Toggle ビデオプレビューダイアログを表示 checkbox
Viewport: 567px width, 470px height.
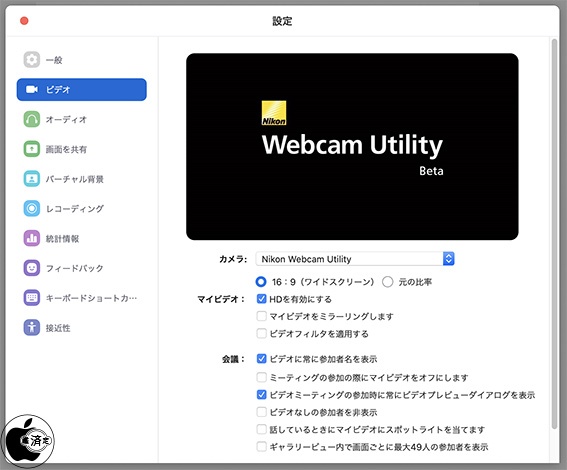pos(261,394)
